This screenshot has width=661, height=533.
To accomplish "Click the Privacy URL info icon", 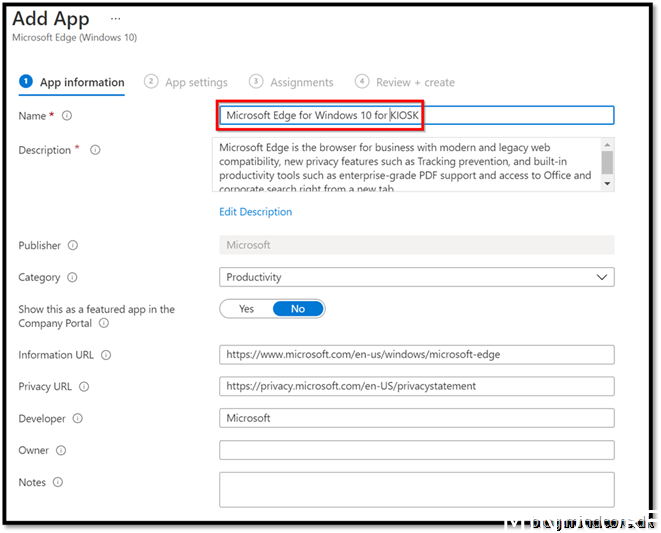I will click(84, 387).
